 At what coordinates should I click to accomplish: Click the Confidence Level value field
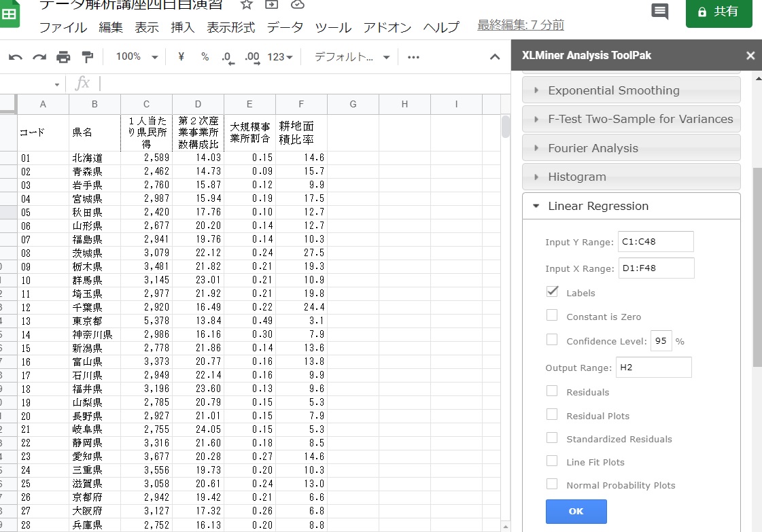[661, 340]
